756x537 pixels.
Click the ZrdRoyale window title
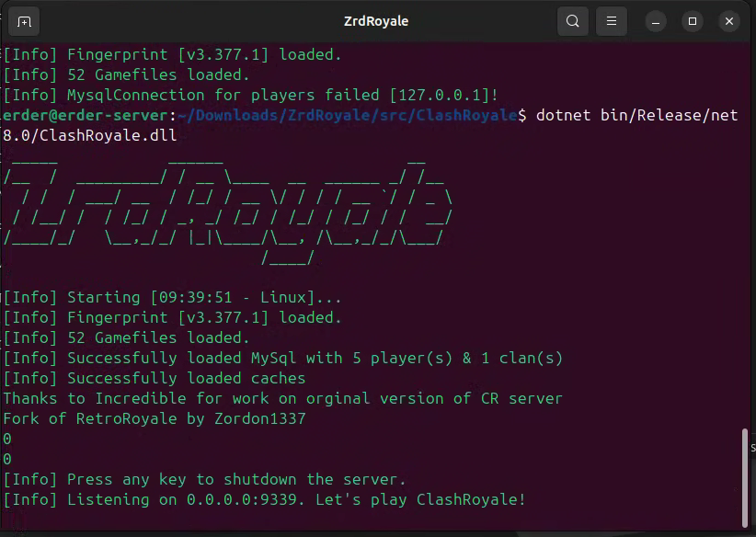point(376,21)
